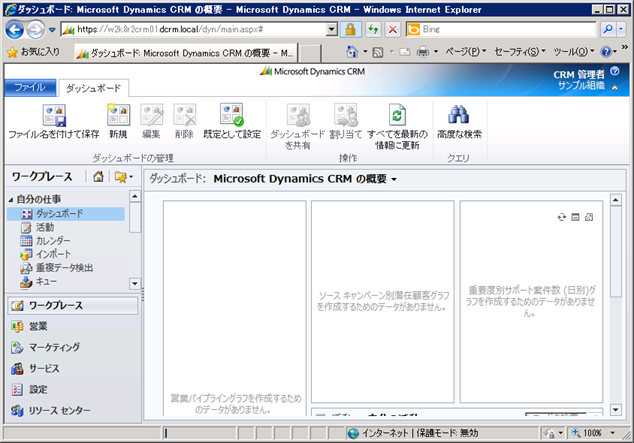This screenshot has height=443, width=634.
Task: Switch to the 営業 area
Action: point(73,327)
